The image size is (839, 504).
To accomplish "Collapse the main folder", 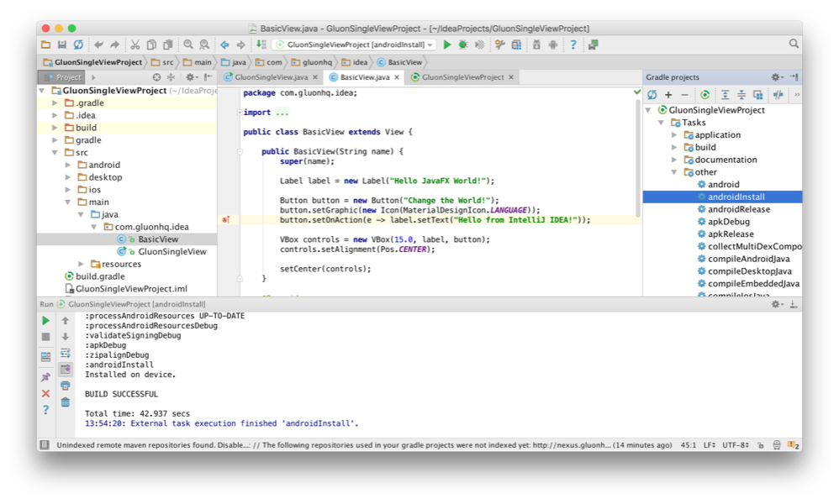I will point(68,202).
